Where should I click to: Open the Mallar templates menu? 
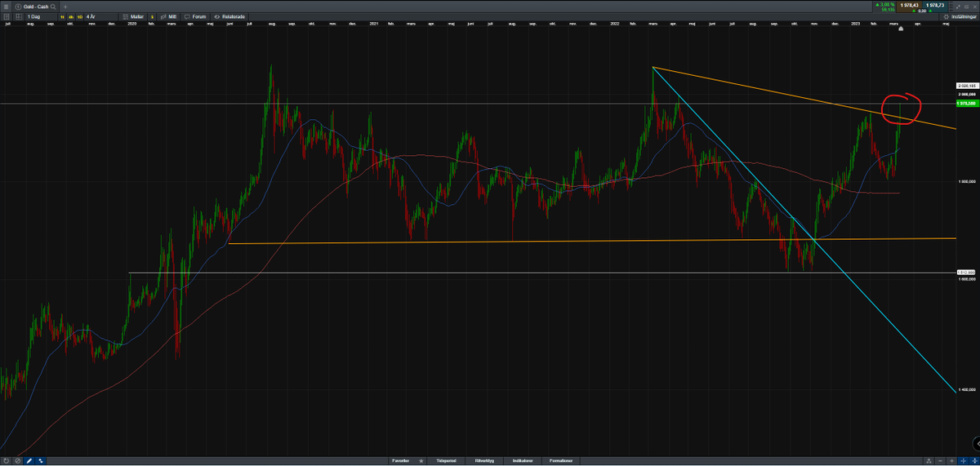coord(133,16)
